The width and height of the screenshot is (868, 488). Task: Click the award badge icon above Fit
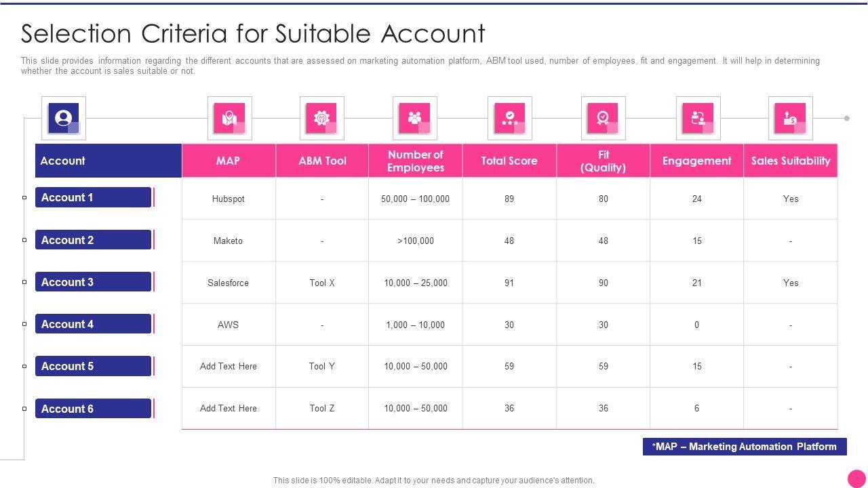[x=603, y=118]
